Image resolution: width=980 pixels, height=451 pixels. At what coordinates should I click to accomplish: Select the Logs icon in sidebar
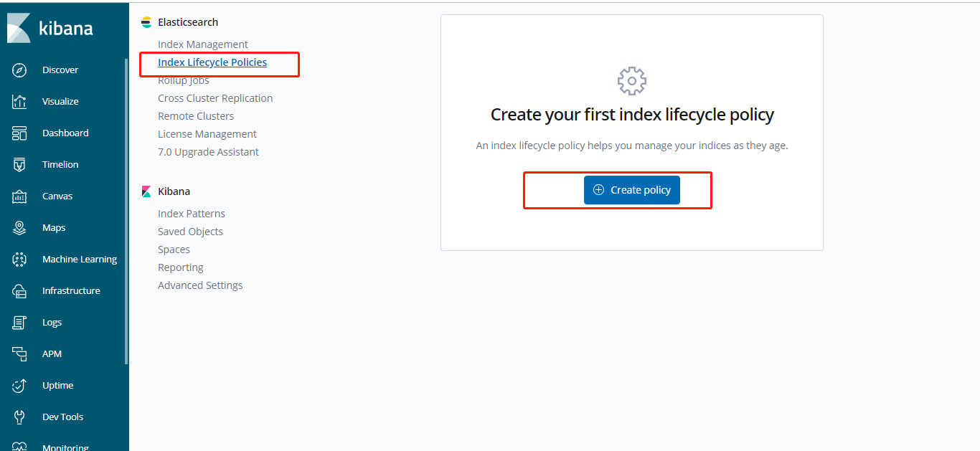pos(19,323)
